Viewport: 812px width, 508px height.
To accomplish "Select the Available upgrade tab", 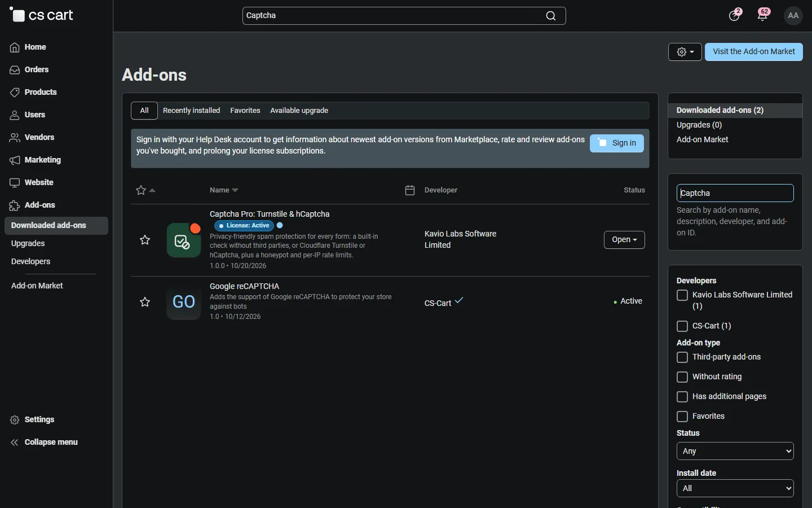I will (299, 111).
